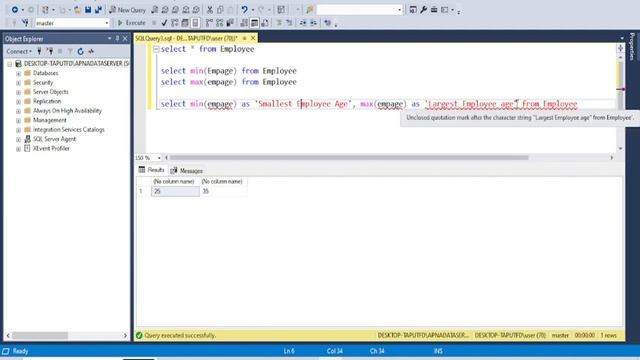Close the SQLQuery3.sql query tab
The width and height of the screenshot is (640, 360).
coord(253,38)
